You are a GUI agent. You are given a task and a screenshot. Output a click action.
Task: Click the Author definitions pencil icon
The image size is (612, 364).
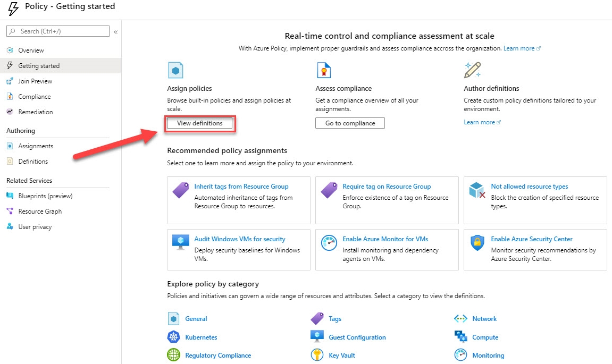click(472, 70)
